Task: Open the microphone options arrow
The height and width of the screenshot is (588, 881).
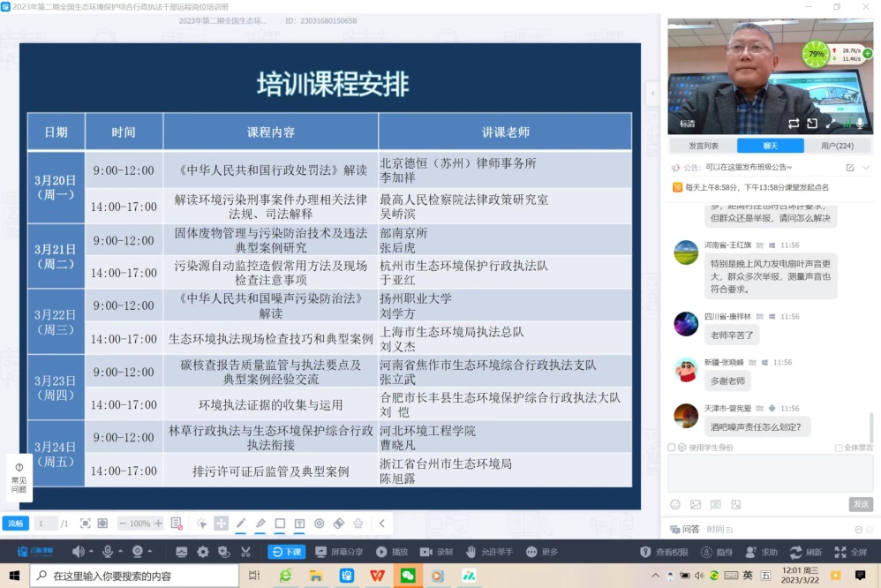Action: [121, 552]
